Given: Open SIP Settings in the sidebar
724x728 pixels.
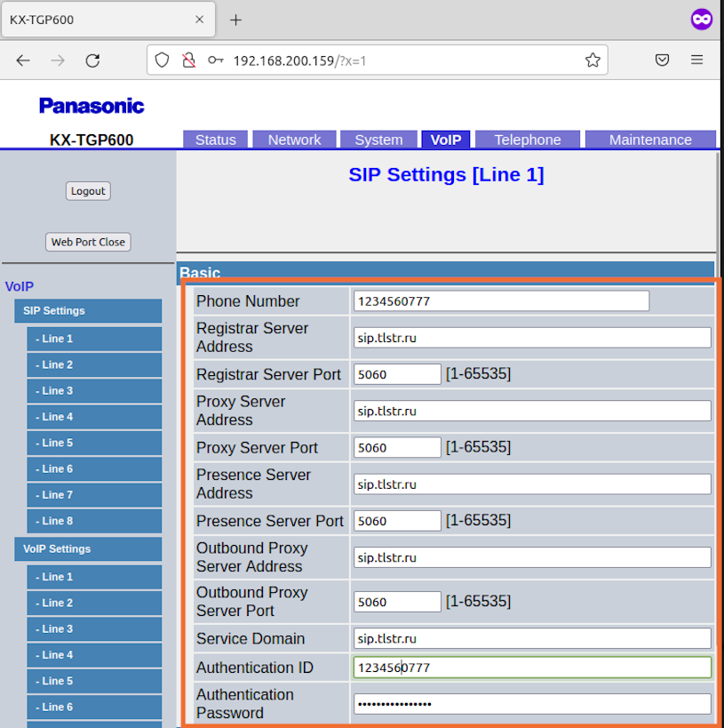Looking at the screenshot, I should pyautogui.click(x=88, y=310).
